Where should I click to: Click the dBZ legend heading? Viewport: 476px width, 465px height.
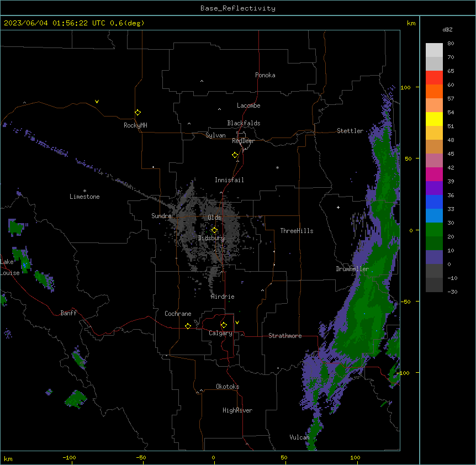(447, 30)
